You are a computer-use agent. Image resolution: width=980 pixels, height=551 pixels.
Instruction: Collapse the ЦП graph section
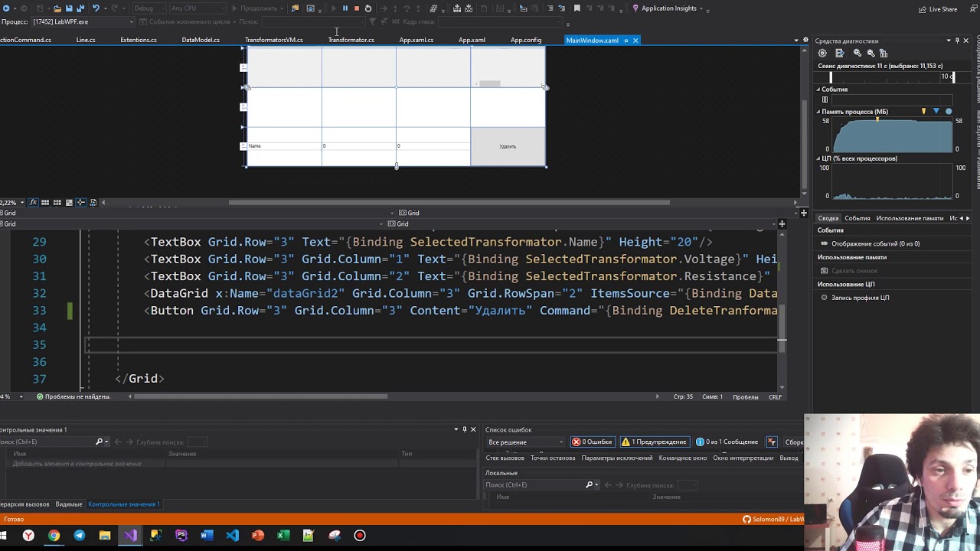[818, 158]
